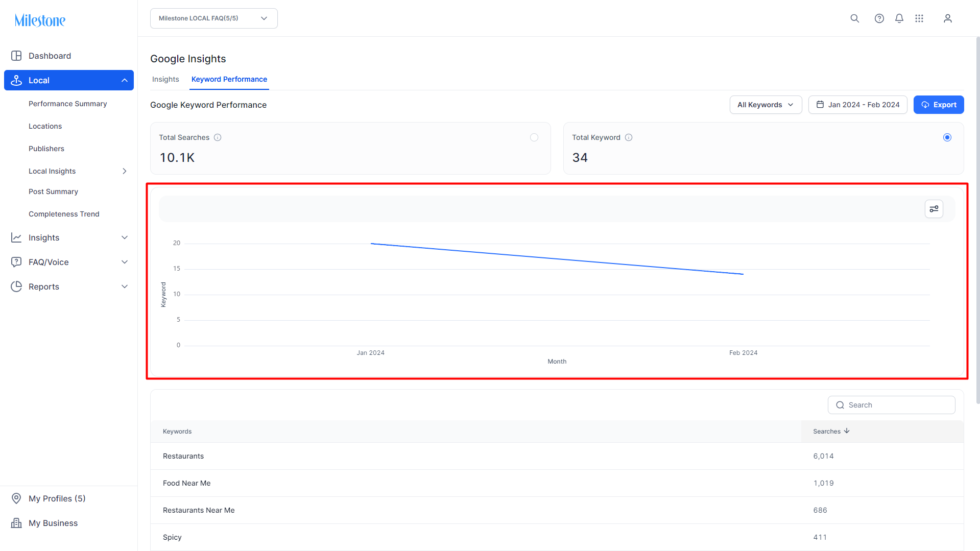Open notifications bell icon
Viewport: 980px width, 551px height.
click(x=899, y=18)
